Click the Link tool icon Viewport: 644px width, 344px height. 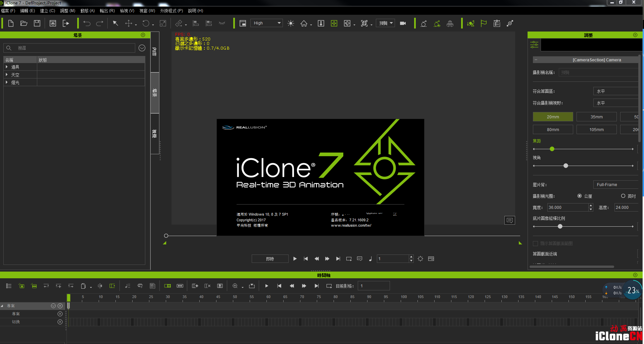[179, 23]
